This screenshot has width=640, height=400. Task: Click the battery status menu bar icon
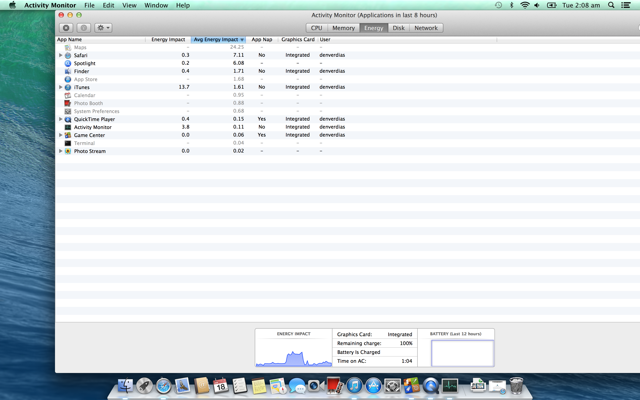(551, 5)
